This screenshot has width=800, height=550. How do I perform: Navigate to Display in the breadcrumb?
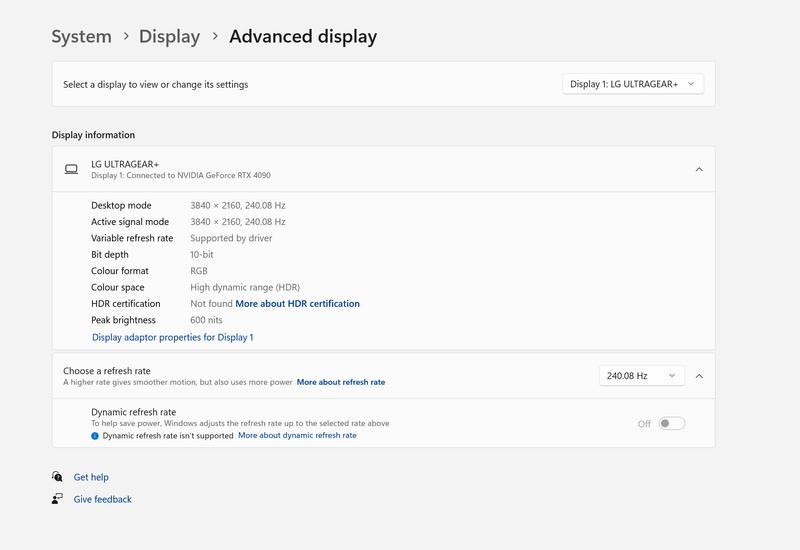pyautogui.click(x=169, y=36)
